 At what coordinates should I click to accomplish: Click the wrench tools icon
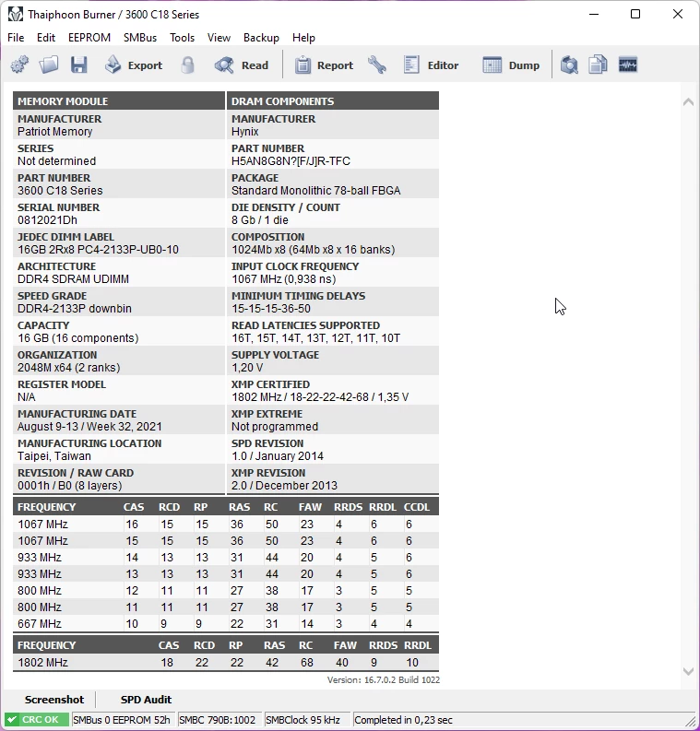377,65
